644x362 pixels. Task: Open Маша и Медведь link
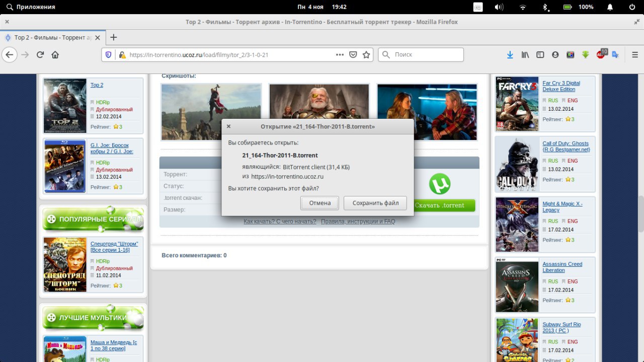click(x=114, y=345)
